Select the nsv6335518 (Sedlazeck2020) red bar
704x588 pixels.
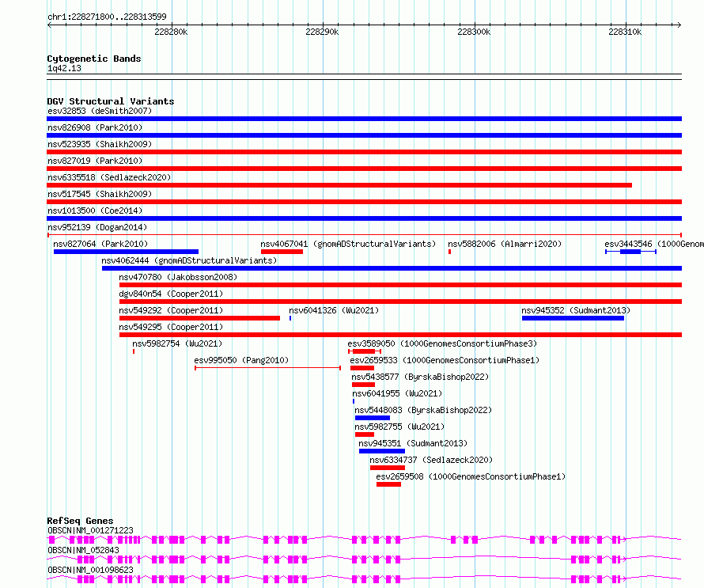[x=339, y=185]
